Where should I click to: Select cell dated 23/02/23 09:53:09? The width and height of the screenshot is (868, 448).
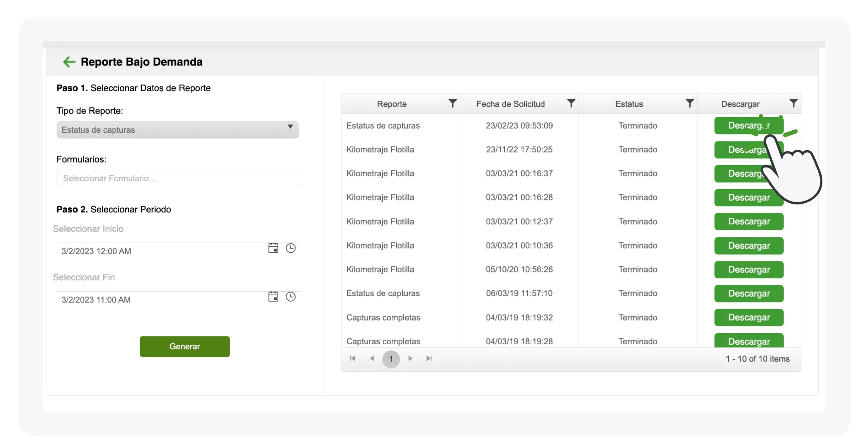[519, 126]
